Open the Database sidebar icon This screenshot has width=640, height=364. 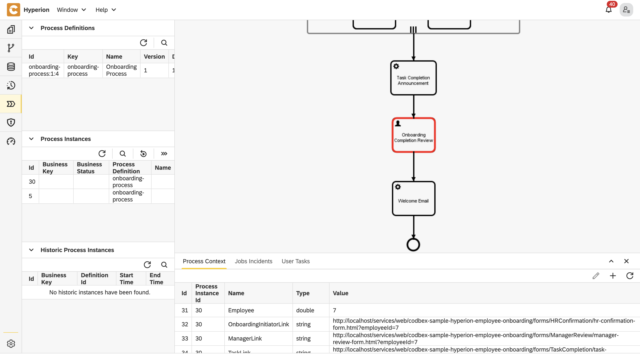pyautogui.click(x=11, y=67)
